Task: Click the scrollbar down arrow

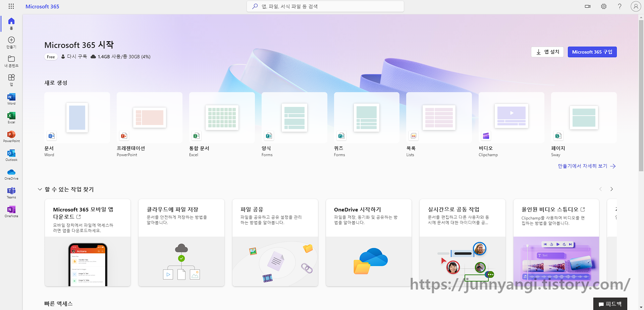Action: [x=641, y=307]
